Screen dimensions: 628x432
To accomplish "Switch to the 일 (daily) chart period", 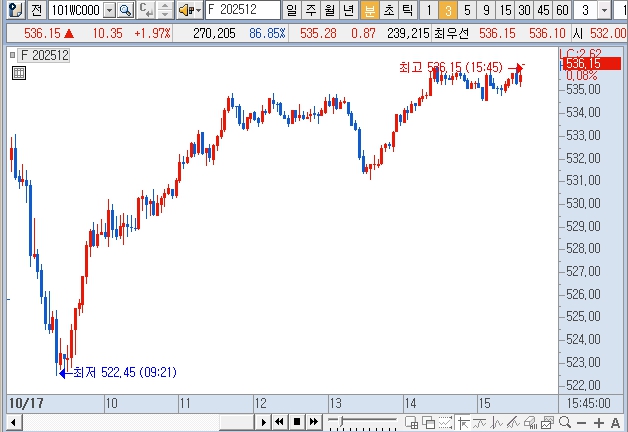I will (289, 10).
